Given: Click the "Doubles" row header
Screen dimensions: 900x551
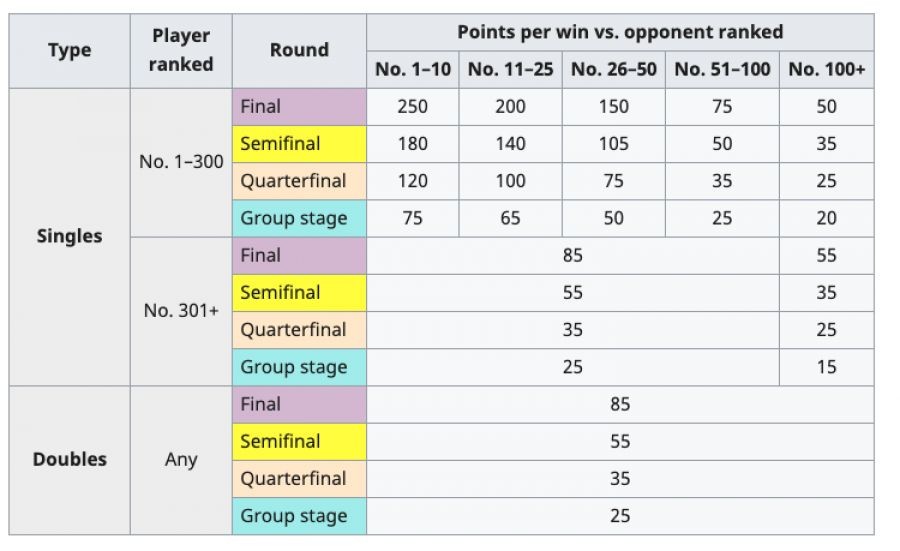Looking at the screenshot, I should point(69,460).
